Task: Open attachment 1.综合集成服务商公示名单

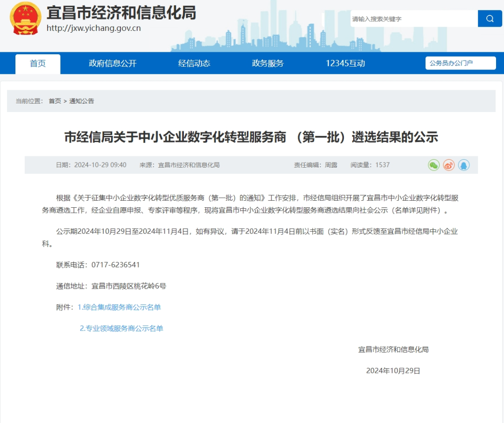Action: (x=119, y=307)
